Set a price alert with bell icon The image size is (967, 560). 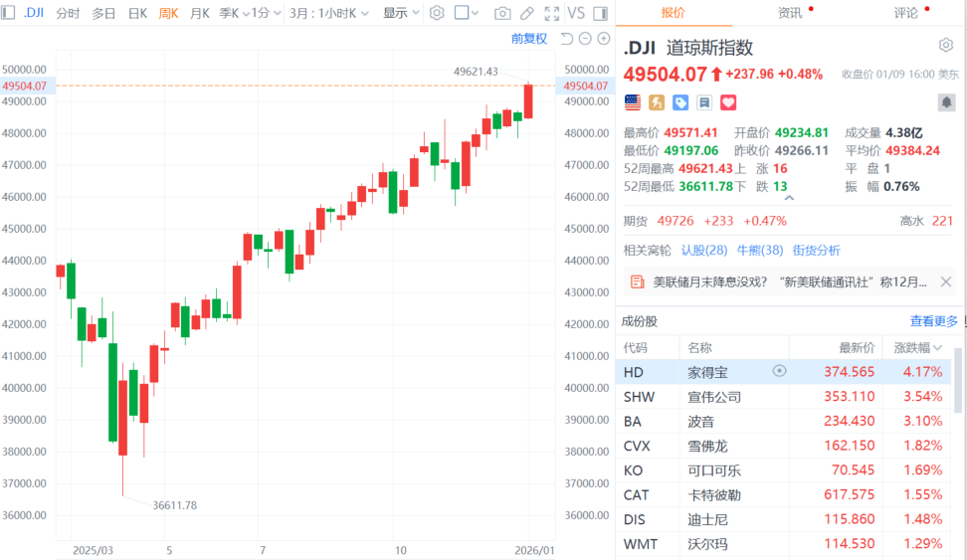coord(947,102)
